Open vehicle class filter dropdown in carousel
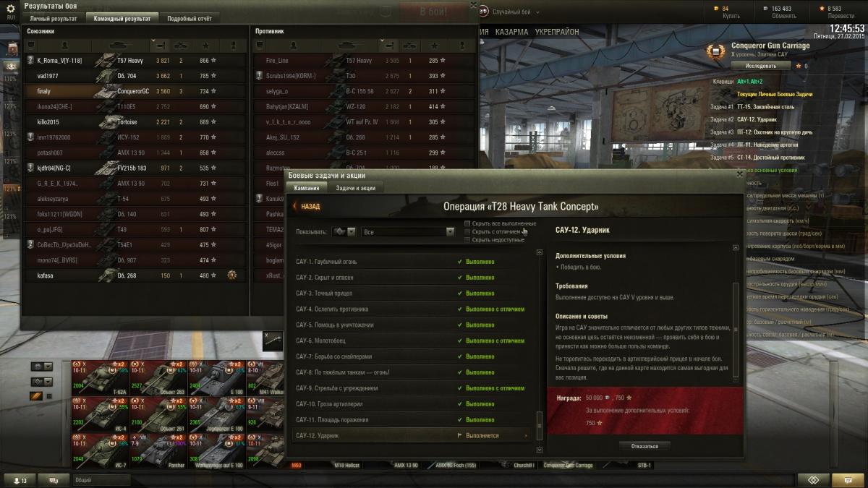868x488 pixels. click(41, 381)
